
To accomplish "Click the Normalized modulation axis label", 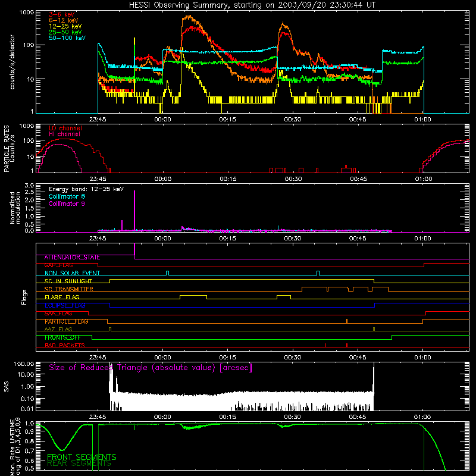I will point(15,208).
